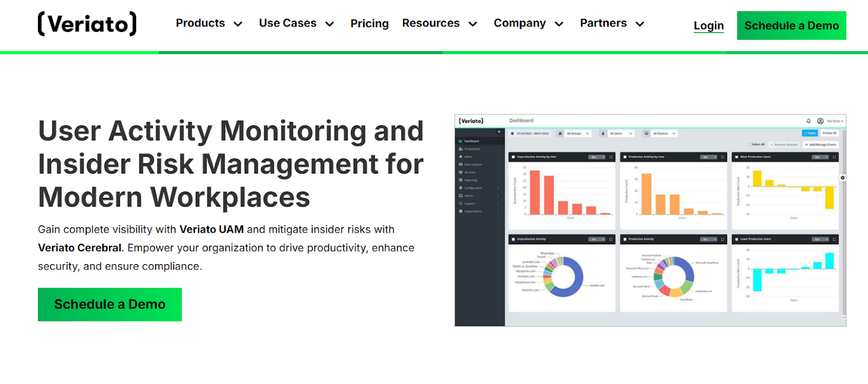Click the Veriato logo inside the dashboard
This screenshot has height=384, width=868.
471,121
